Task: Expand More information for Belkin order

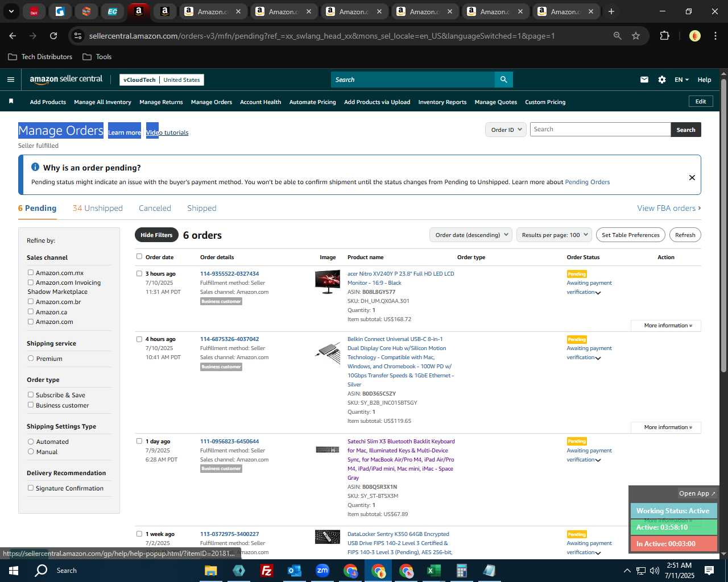Action: (666, 427)
